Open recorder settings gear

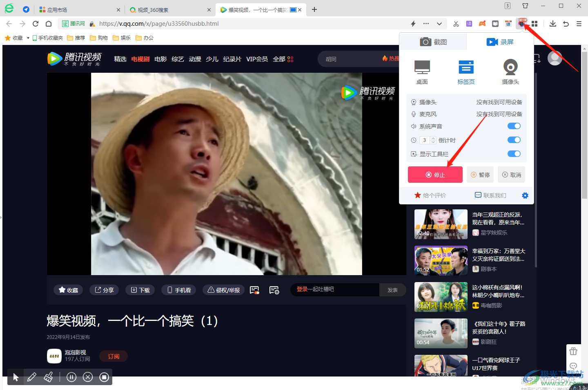click(x=525, y=195)
